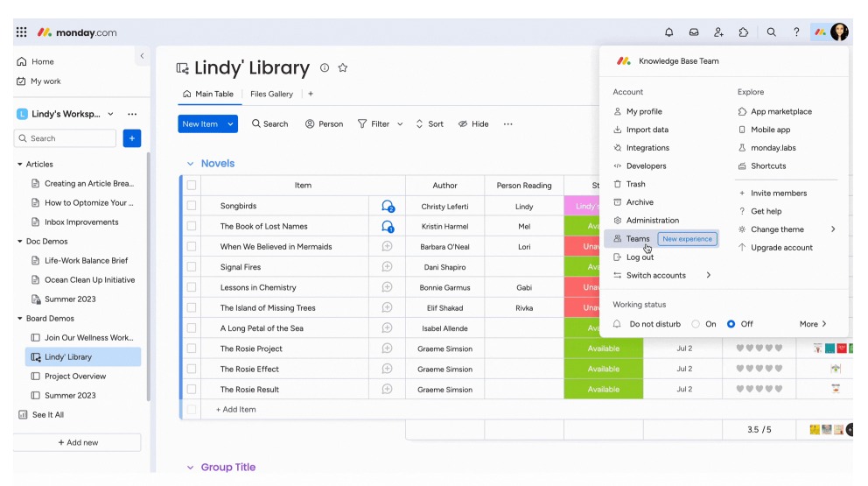868x486 pixels.
Task: Open the help question mark icon
Action: pos(796,32)
